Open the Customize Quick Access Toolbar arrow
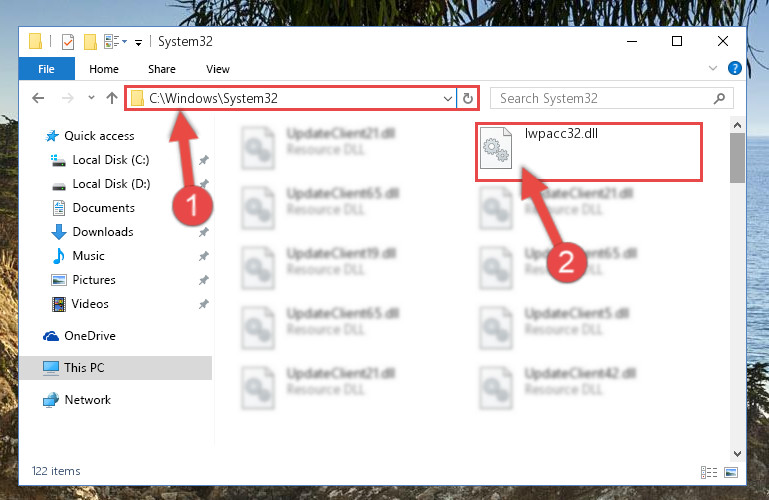 tap(139, 43)
